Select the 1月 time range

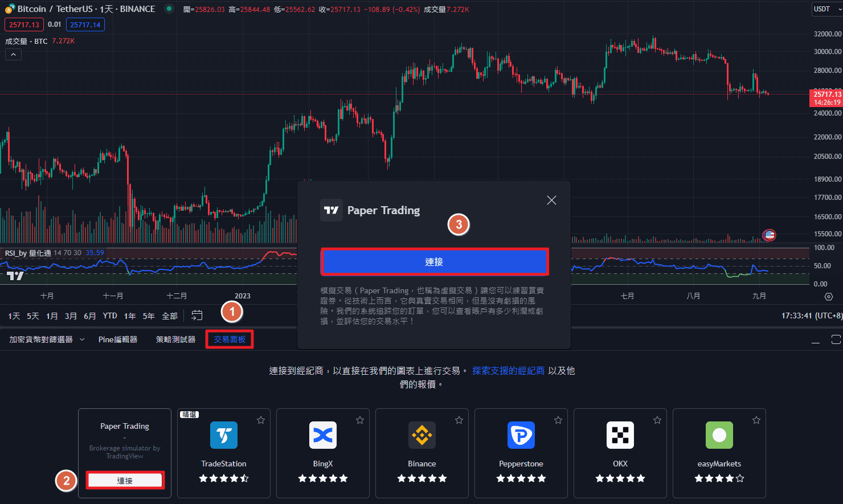52,316
